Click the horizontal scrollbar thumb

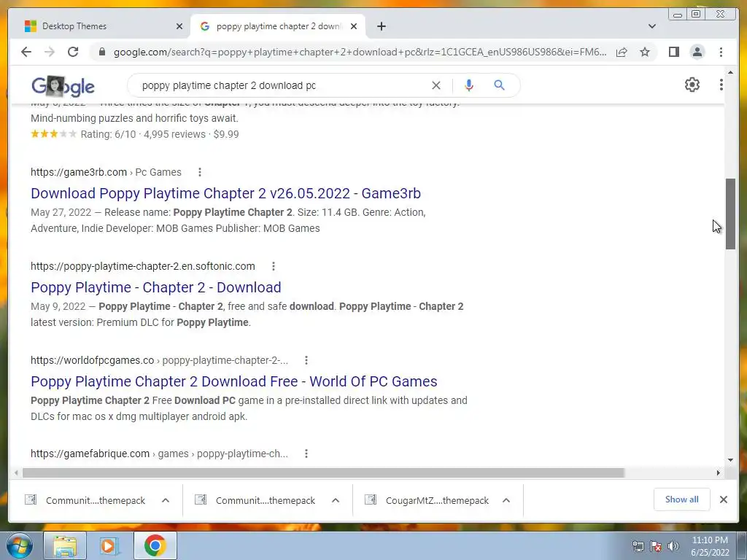(323, 472)
